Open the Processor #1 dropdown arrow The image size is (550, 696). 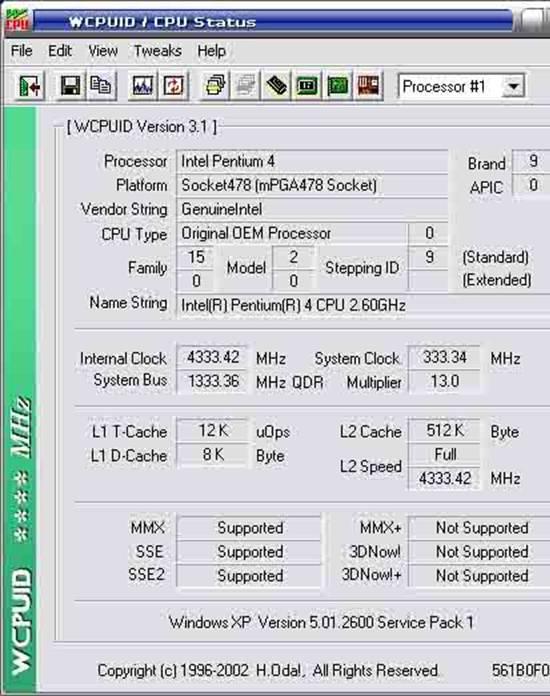point(514,86)
